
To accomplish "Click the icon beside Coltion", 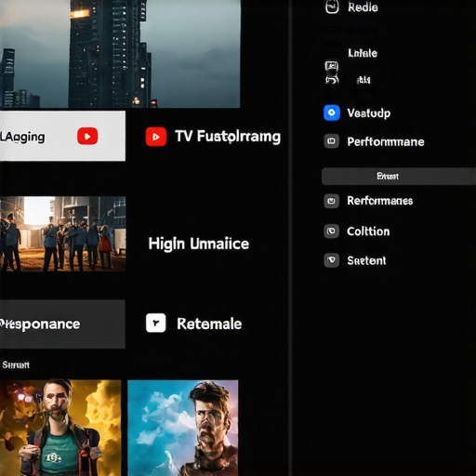I will point(331,231).
